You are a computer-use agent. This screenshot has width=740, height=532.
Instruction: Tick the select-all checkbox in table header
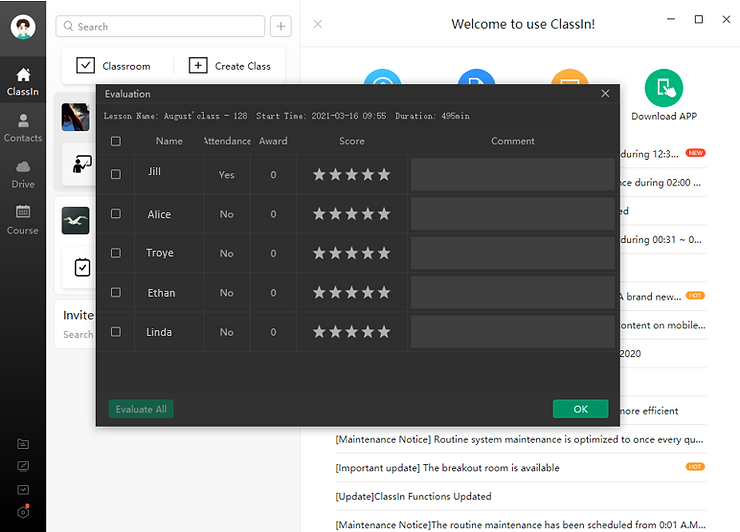tap(116, 141)
